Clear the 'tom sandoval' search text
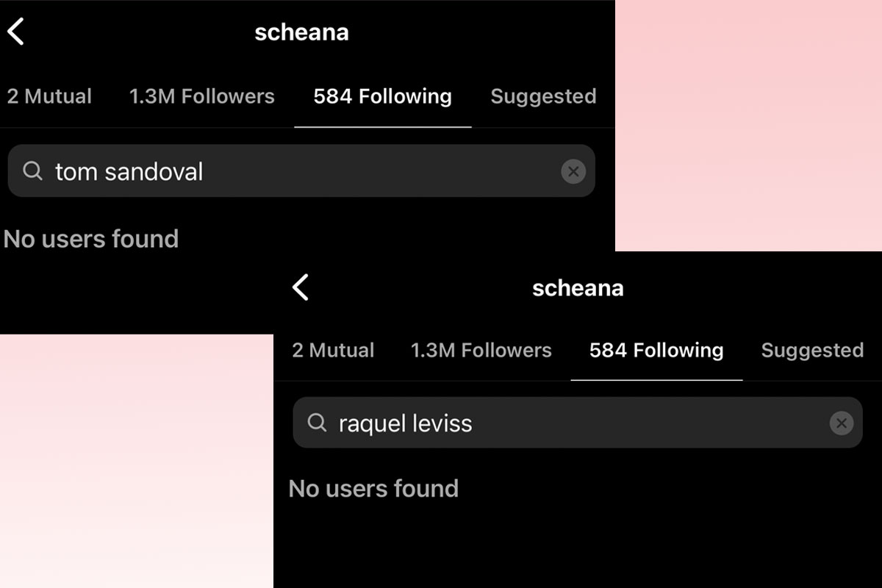The image size is (882, 588). point(573,171)
